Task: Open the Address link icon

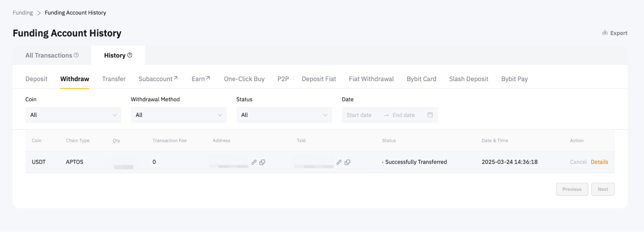Action: [254, 162]
